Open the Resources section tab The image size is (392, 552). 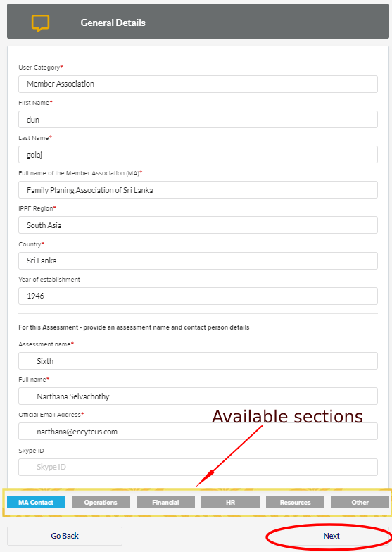295,503
